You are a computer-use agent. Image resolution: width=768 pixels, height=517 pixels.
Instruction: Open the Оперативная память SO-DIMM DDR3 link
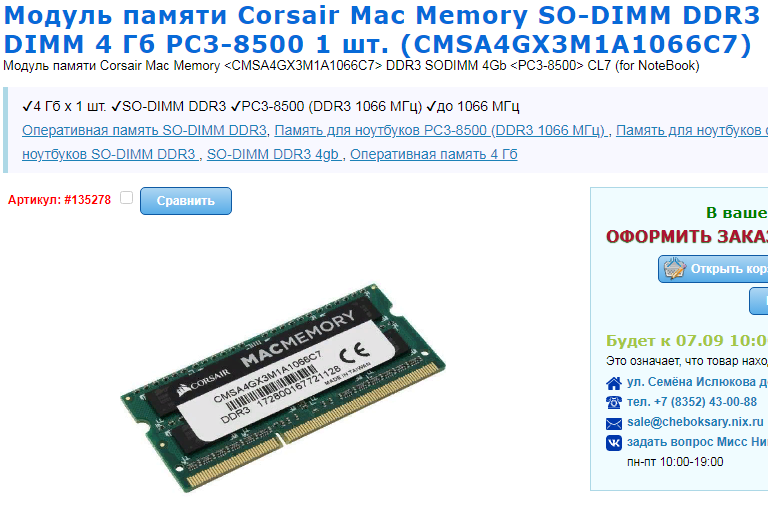144,130
